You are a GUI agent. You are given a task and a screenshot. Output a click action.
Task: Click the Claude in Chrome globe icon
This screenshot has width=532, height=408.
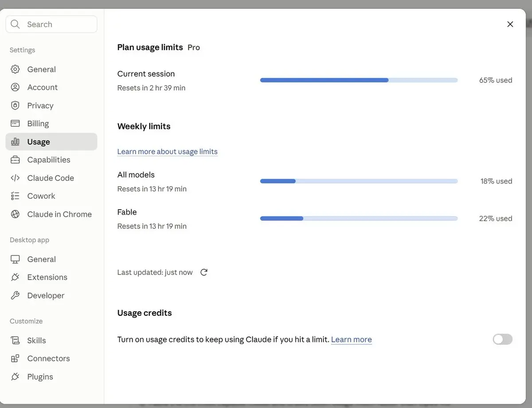coord(15,214)
